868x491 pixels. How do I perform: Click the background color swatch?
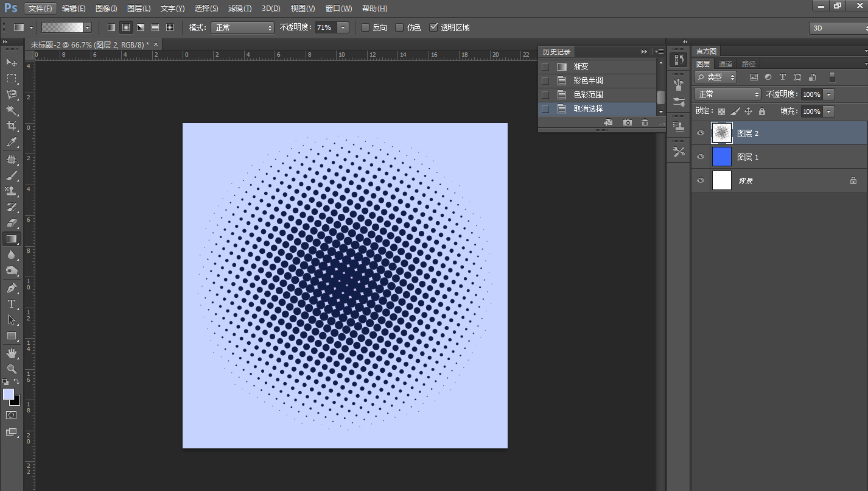pos(16,401)
